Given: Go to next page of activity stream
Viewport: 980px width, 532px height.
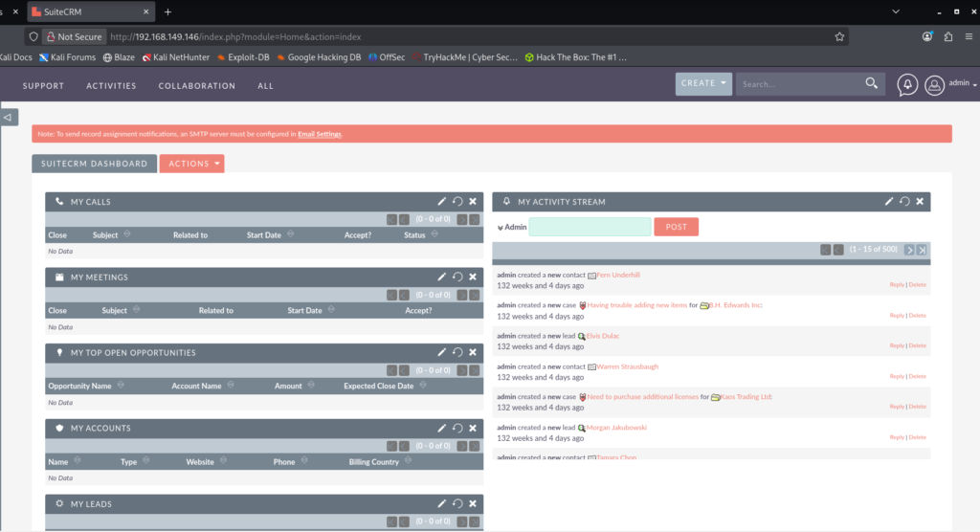Looking at the screenshot, I should 909,250.
